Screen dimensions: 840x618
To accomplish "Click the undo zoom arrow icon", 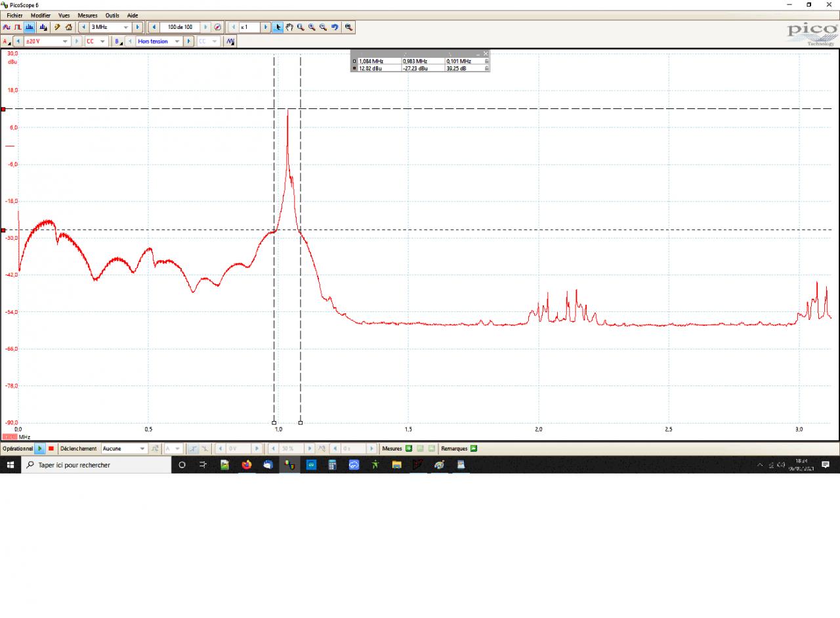I will tap(335, 27).
